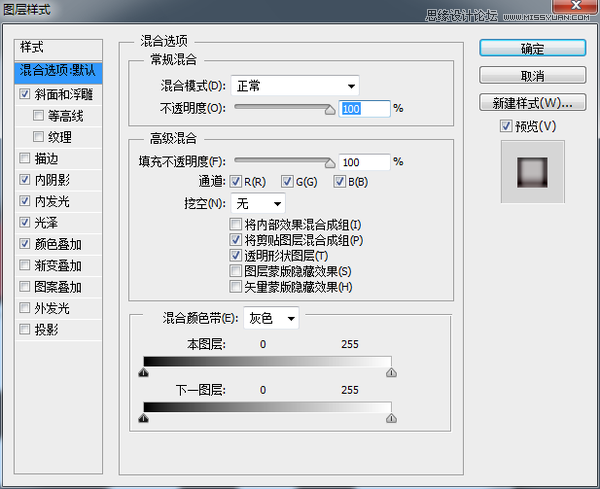Enable the 渐变叠加 checkbox

pyautogui.click(x=25, y=265)
